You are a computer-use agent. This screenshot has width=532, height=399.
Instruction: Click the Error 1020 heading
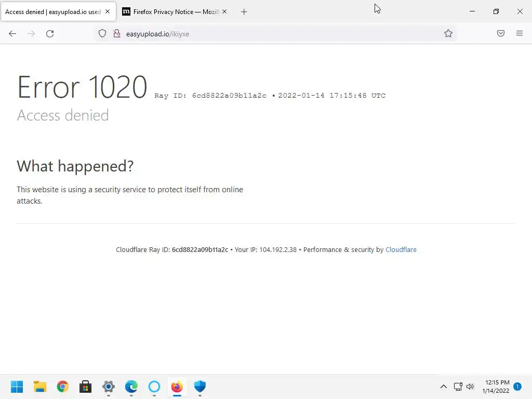coord(82,87)
